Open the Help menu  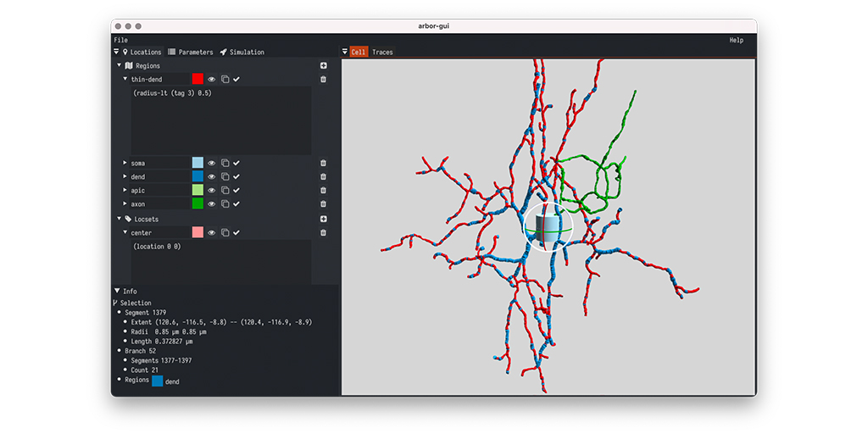click(x=737, y=40)
